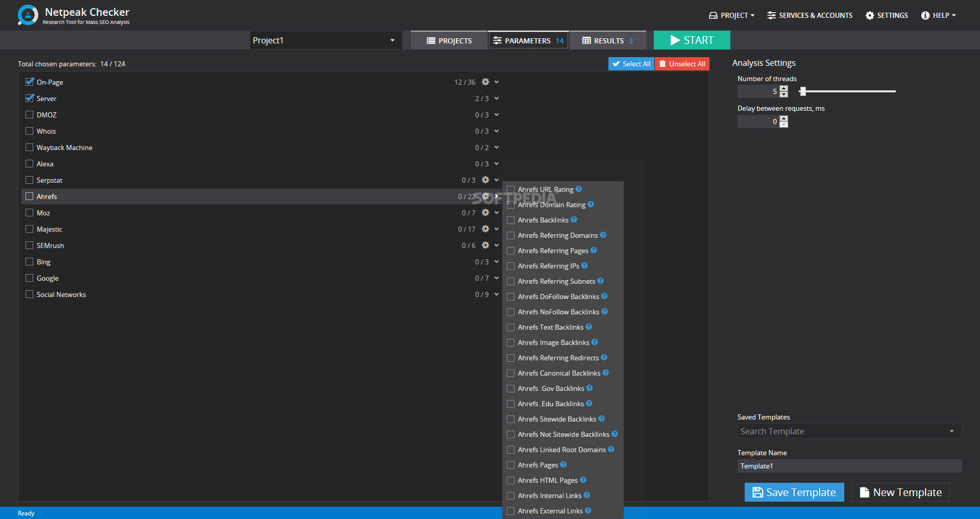Click help icon beside Ahrefs DoFollow Backlinks
980x519 pixels.
(x=604, y=296)
